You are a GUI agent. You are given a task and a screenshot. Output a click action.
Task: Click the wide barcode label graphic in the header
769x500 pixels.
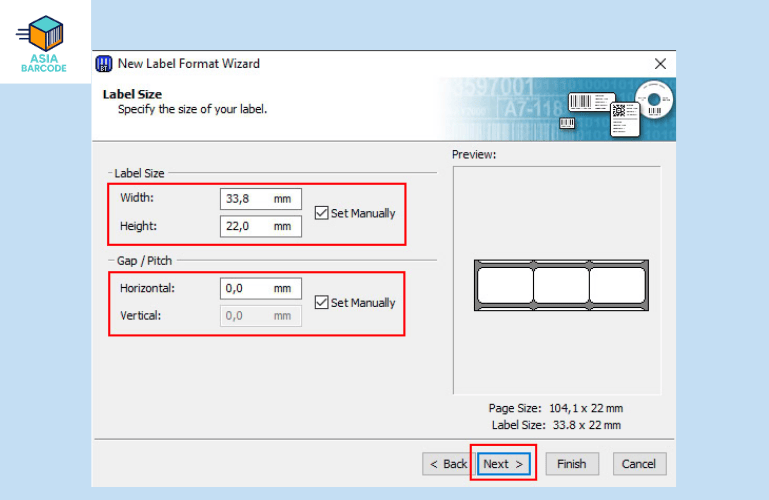pyautogui.click(x=587, y=101)
